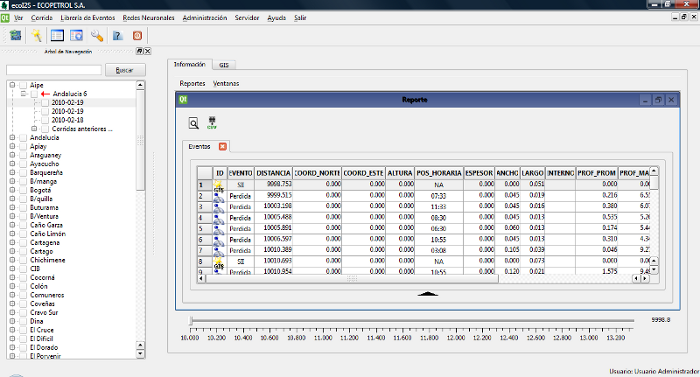Collapse the Aipe tree node
Viewport: 700px width, 377px height.
[12, 85]
